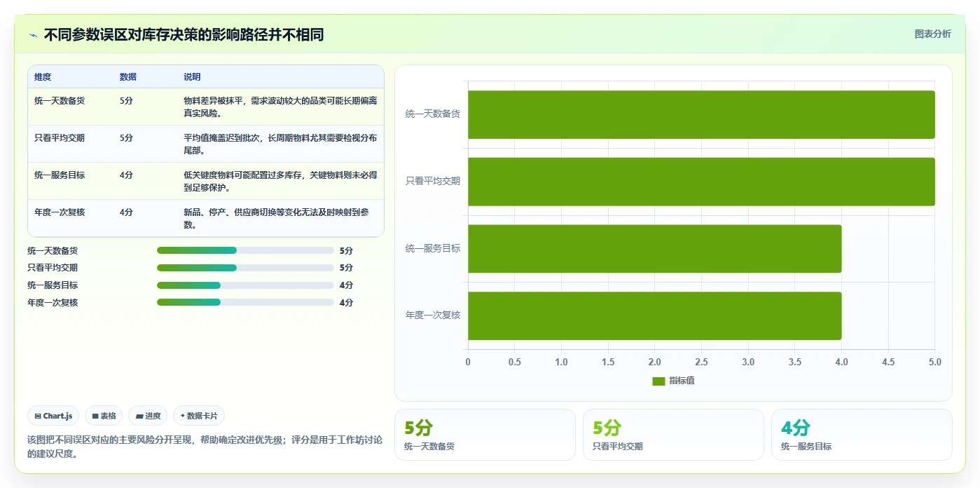Select table cell 统一天数备货
The height and width of the screenshot is (488, 980).
[x=60, y=101]
